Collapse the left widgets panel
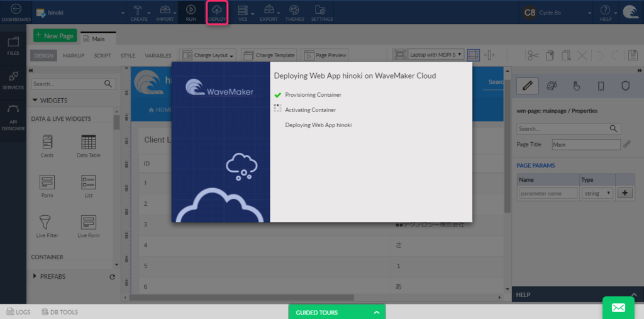Viewport: 644px width, 319px height. (x=31, y=70)
